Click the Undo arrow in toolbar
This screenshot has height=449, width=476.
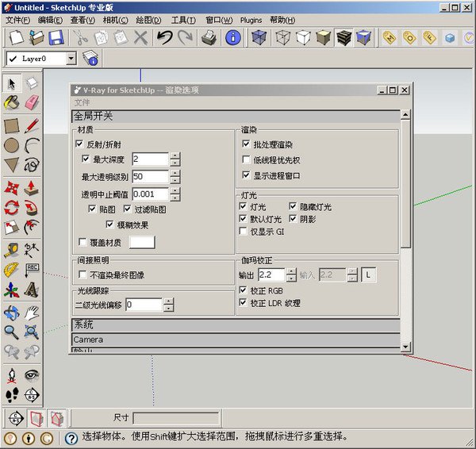[x=164, y=38]
